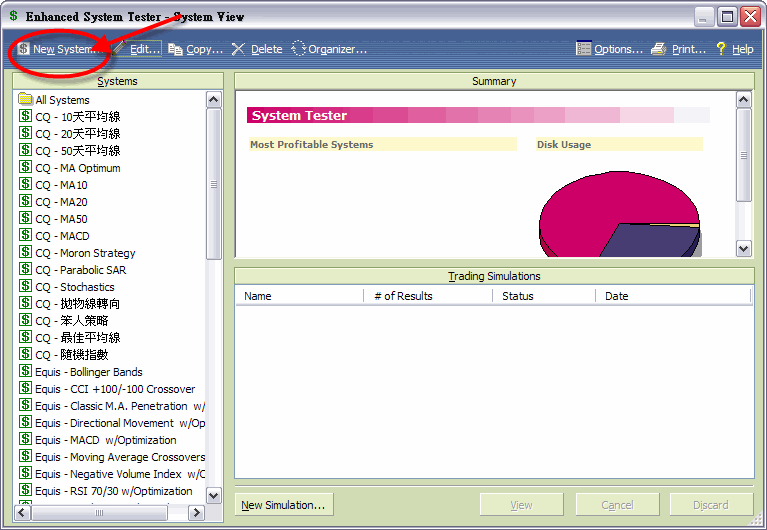Click the Systems list horizontal scrollbar thumb
Viewport: 767px width, 530px height.
tap(99, 512)
